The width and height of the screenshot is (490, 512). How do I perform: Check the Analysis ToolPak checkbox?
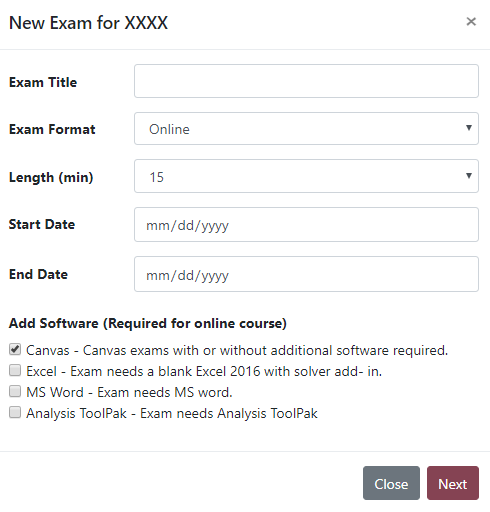tap(15, 412)
